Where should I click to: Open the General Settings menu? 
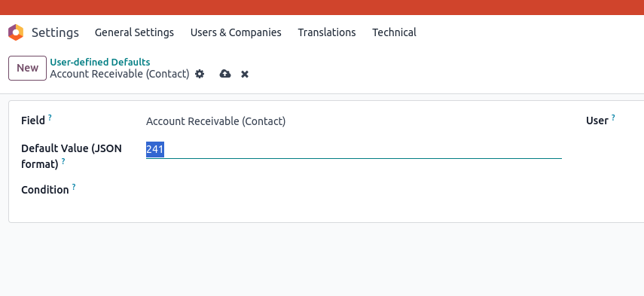pyautogui.click(x=134, y=32)
